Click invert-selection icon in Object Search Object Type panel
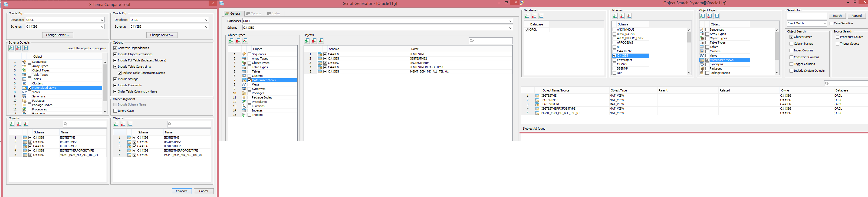868x197 pixels. click(x=716, y=16)
